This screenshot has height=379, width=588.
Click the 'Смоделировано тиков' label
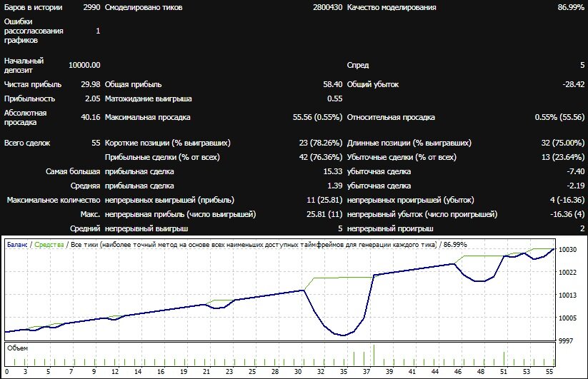tap(144, 7)
